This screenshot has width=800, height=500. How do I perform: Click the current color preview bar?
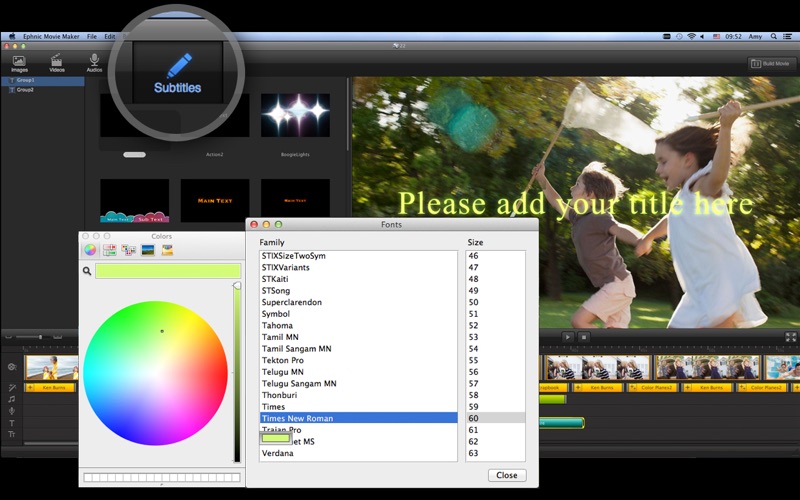tap(168, 271)
